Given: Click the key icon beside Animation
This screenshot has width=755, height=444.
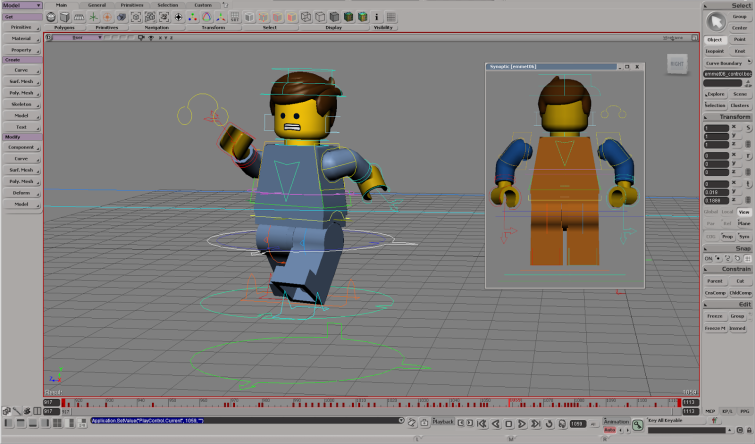Looking at the screenshot, I should coord(637,423).
